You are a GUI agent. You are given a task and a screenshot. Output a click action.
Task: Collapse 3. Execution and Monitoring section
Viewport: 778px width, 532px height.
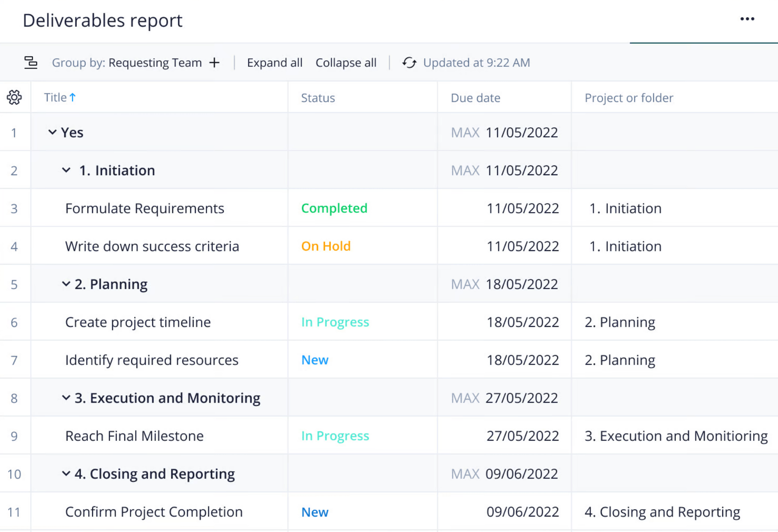pyautogui.click(x=66, y=398)
